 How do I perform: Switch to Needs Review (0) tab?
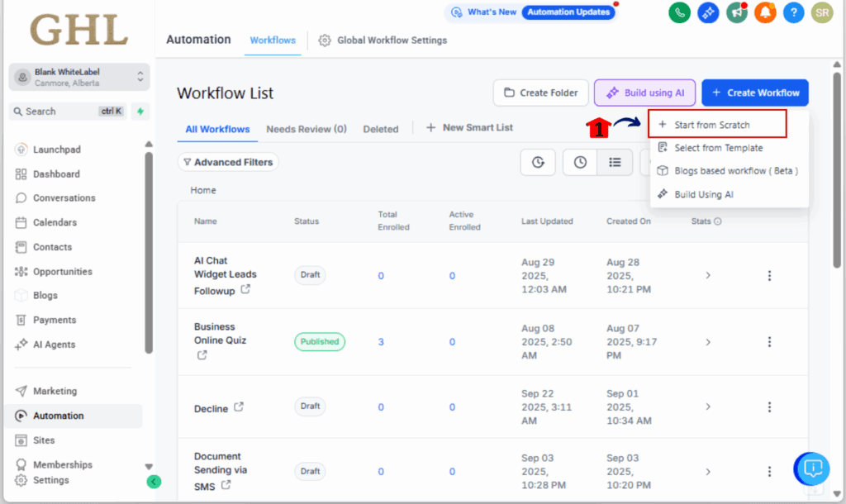307,129
